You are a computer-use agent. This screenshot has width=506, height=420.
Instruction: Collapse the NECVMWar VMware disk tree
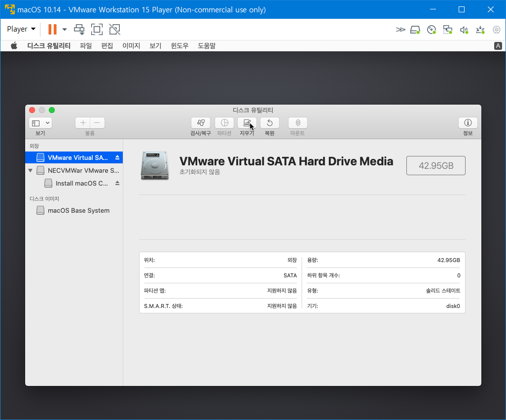click(x=31, y=170)
